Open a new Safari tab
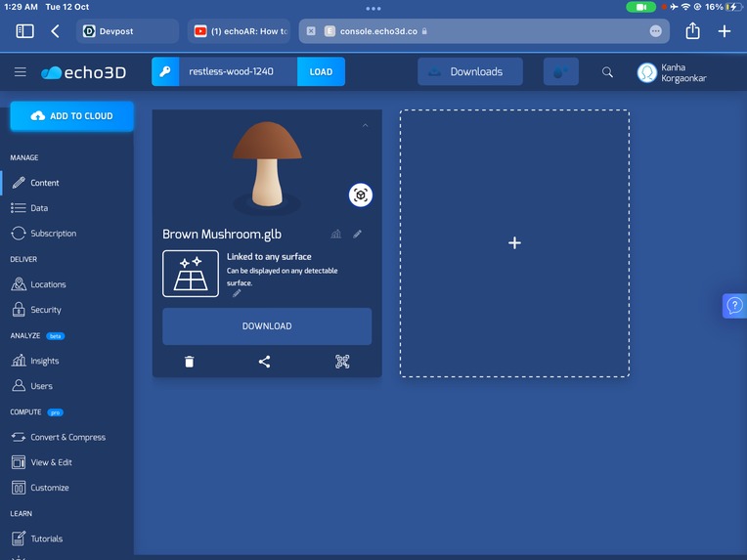This screenshot has height=560, width=747. [725, 31]
